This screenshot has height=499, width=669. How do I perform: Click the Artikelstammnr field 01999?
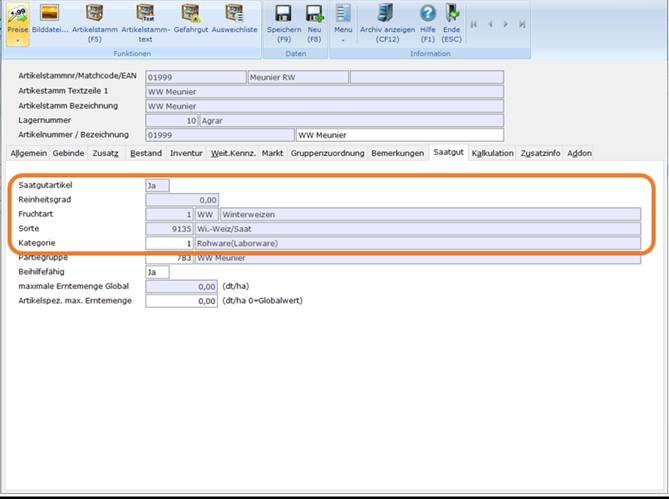pyautogui.click(x=195, y=77)
